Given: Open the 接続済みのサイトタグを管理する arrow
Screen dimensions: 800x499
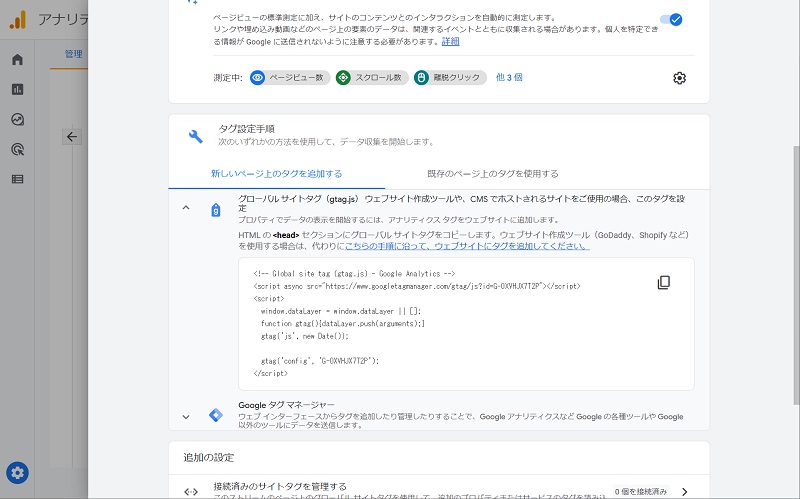Looking at the screenshot, I should (x=684, y=492).
